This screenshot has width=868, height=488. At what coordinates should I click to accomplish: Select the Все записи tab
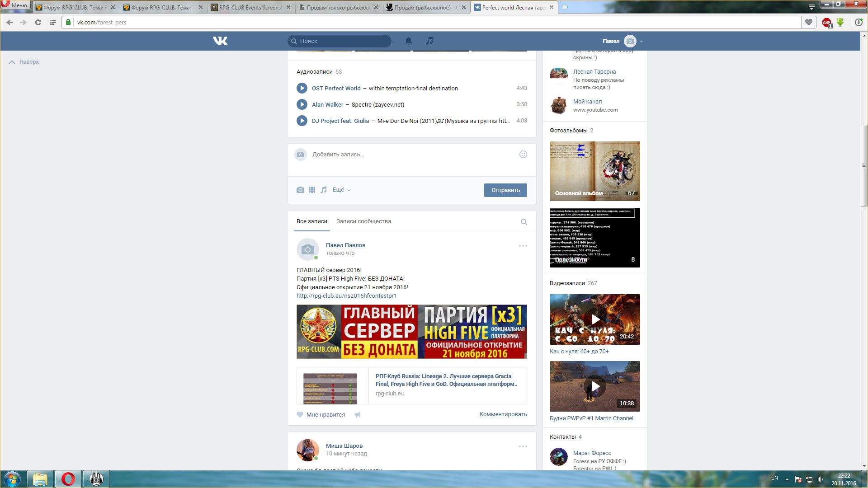[x=311, y=221]
